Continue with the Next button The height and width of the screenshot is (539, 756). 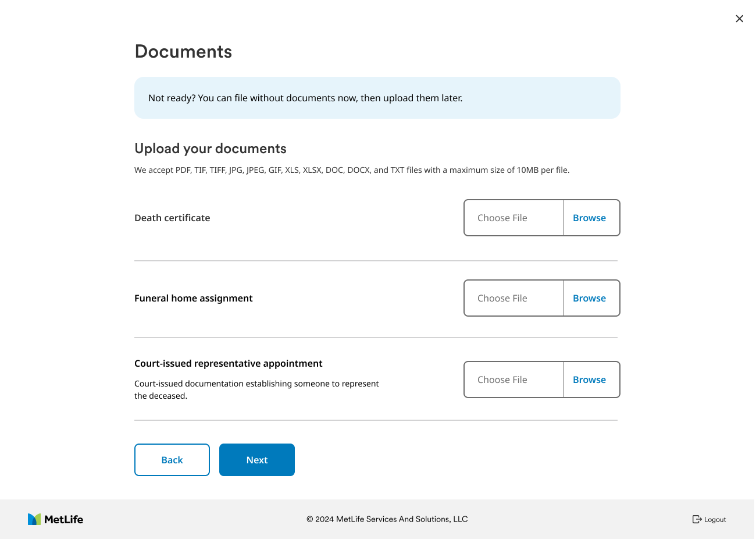point(257,460)
